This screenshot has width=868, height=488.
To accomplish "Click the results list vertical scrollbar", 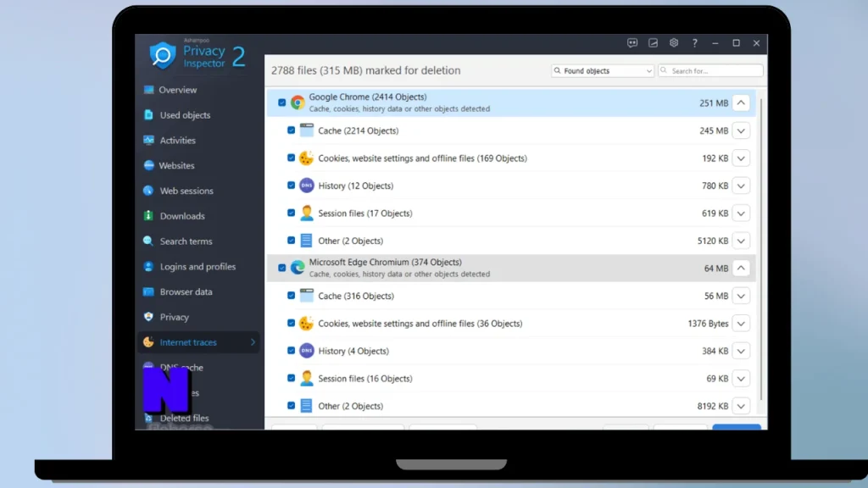I will pos(762,249).
